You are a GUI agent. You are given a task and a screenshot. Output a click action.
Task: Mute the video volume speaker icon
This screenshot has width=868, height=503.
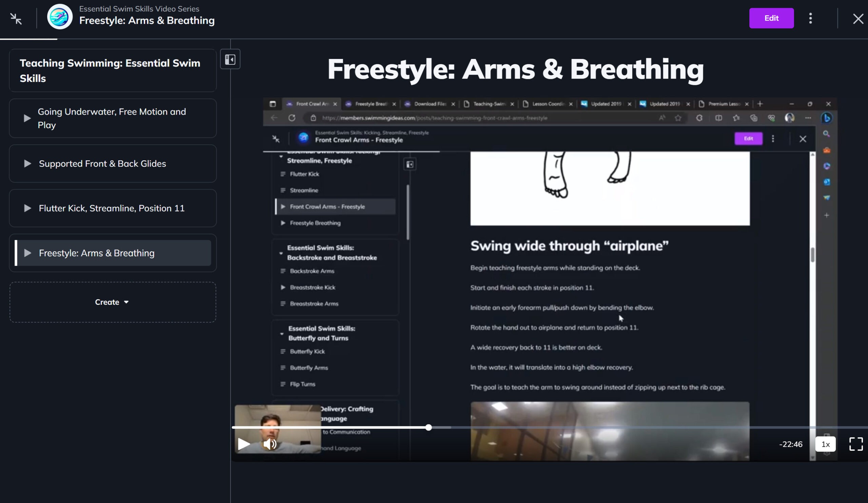[270, 444]
